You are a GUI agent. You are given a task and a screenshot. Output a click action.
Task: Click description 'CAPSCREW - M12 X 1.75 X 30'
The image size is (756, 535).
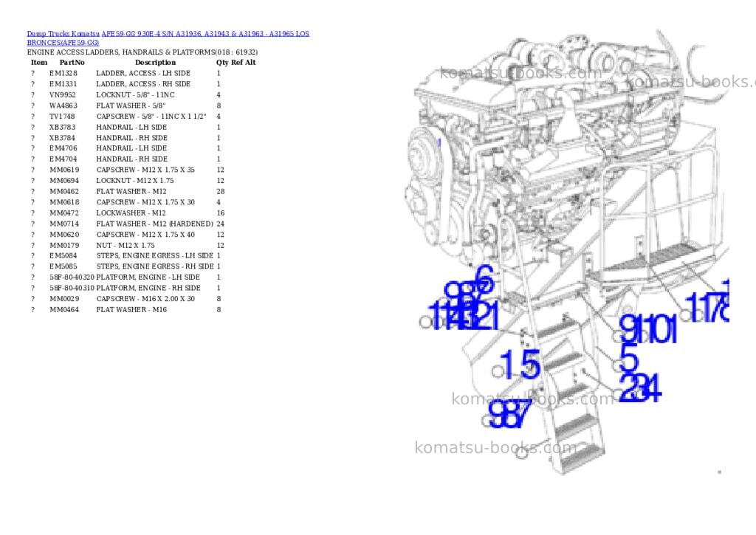145,202
